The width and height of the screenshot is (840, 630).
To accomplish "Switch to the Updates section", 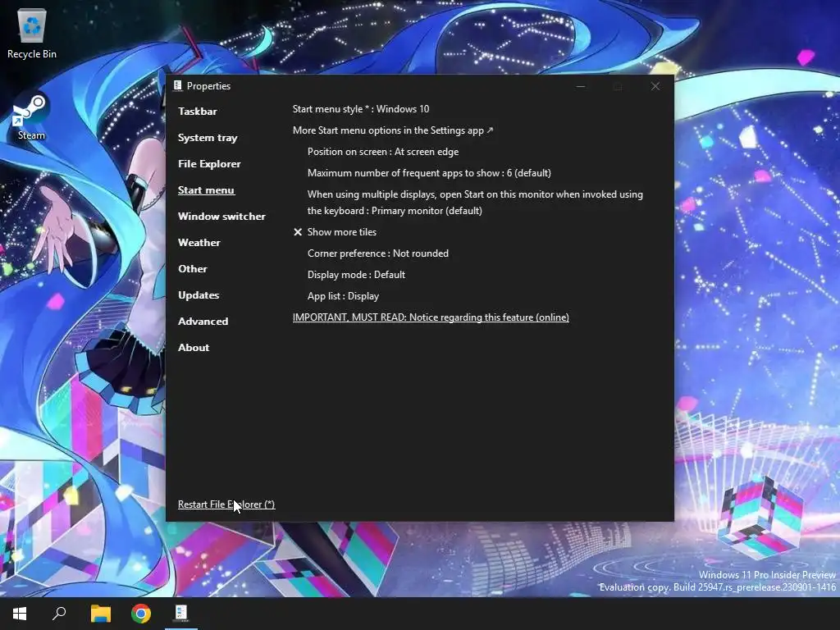I will (199, 295).
